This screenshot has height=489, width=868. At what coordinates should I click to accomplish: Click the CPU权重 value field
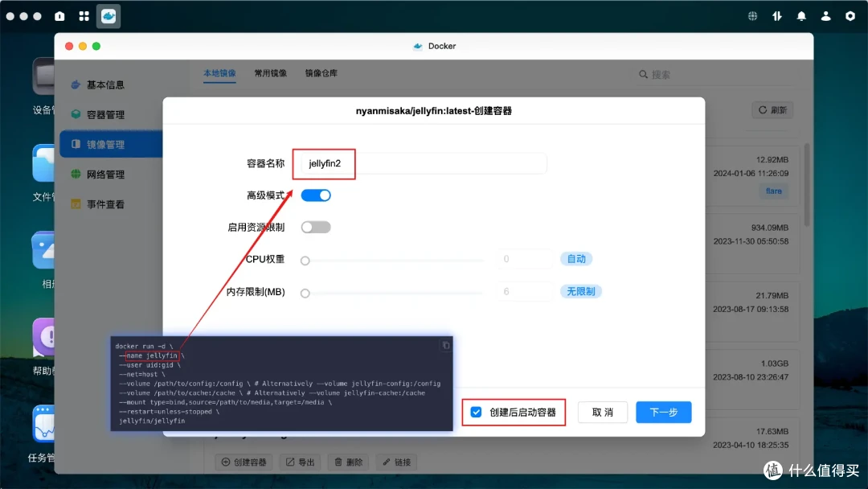coord(525,259)
